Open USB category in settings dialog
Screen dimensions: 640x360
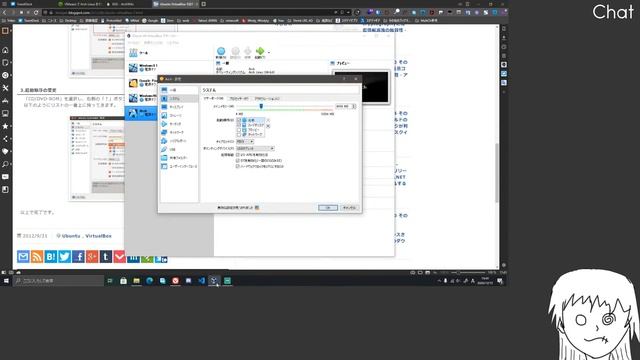(179, 149)
